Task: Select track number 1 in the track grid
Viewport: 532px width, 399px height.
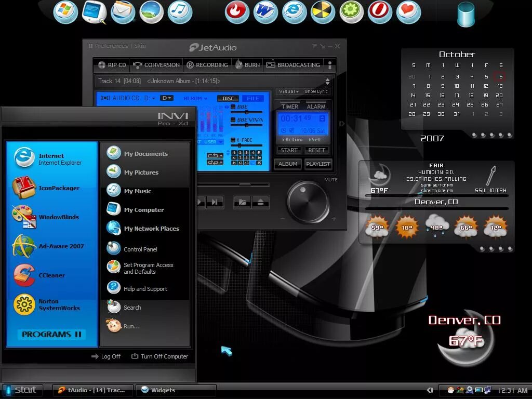Action: [x=234, y=153]
